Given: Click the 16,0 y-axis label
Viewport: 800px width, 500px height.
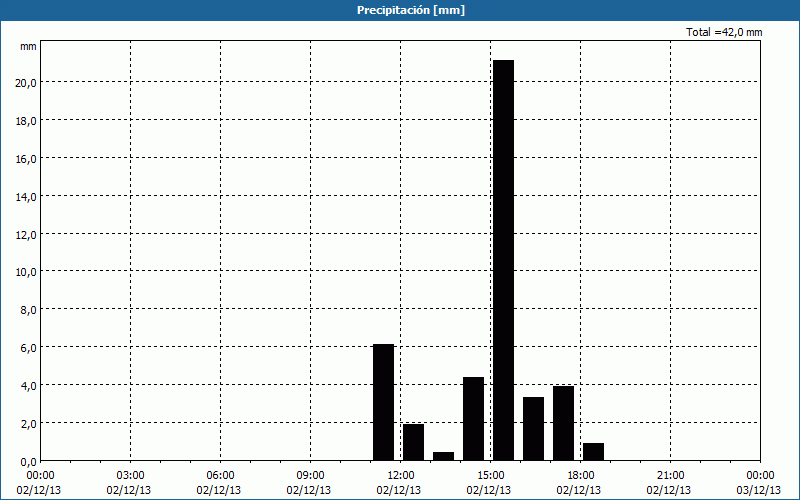Looking at the screenshot, I should click(26, 159).
